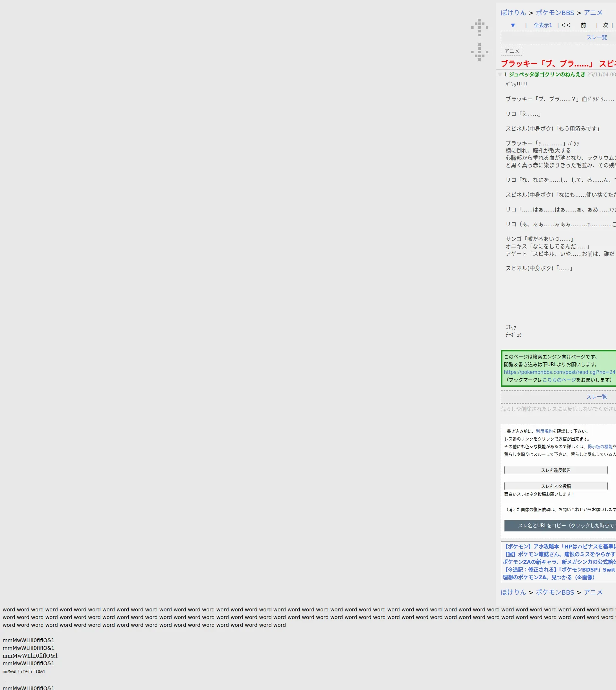Click the pixelated scroll-down arrow icon

point(479,52)
